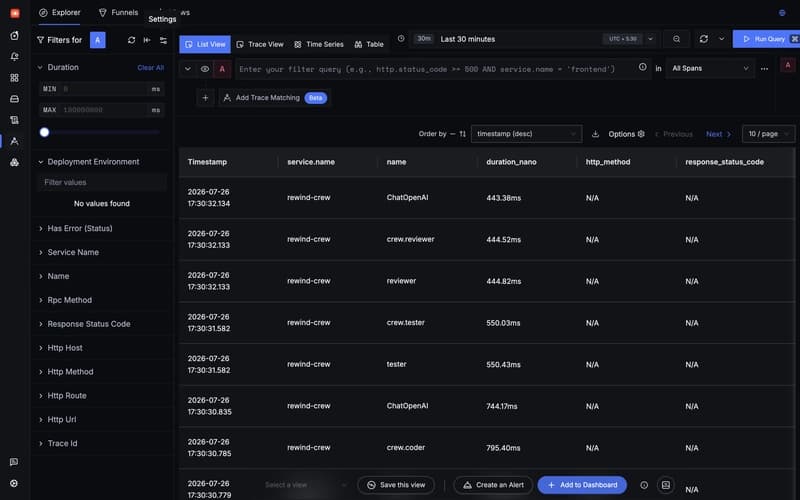Open the Traces icon in left sidebar

14,141
